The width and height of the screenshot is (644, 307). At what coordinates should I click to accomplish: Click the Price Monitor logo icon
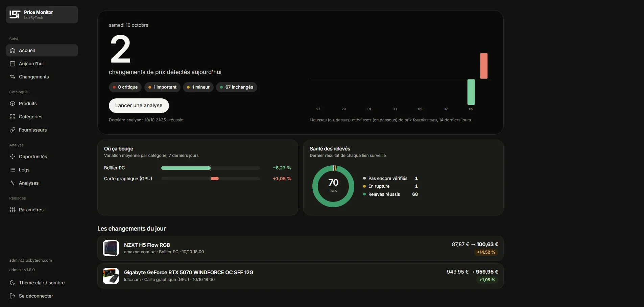click(x=15, y=15)
